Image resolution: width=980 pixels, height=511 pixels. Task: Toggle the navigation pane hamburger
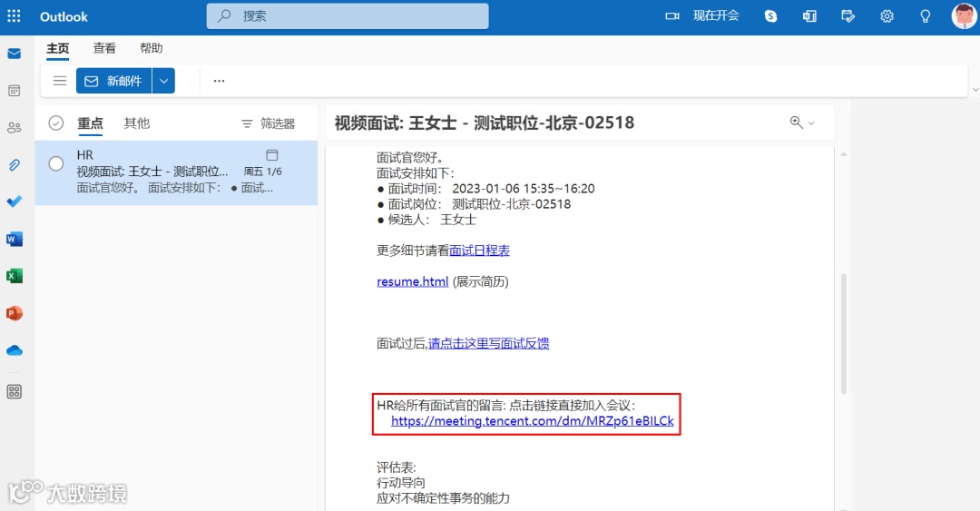(x=60, y=81)
